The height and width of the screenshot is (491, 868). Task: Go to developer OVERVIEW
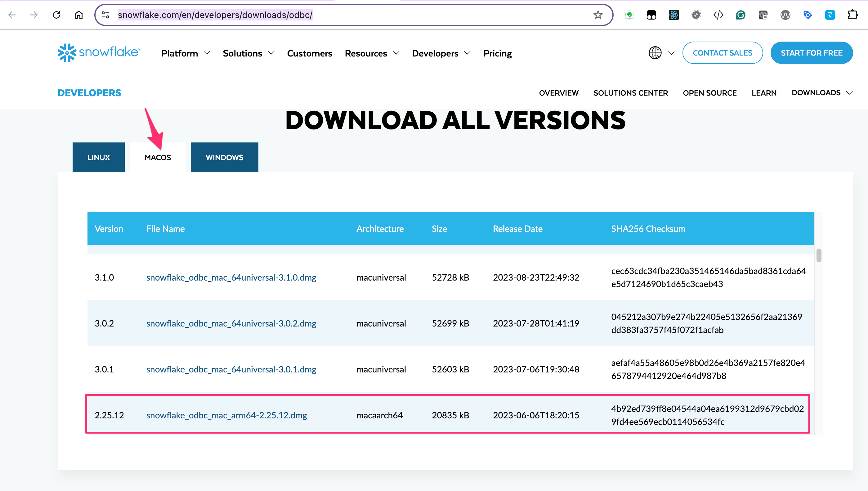pyautogui.click(x=559, y=93)
